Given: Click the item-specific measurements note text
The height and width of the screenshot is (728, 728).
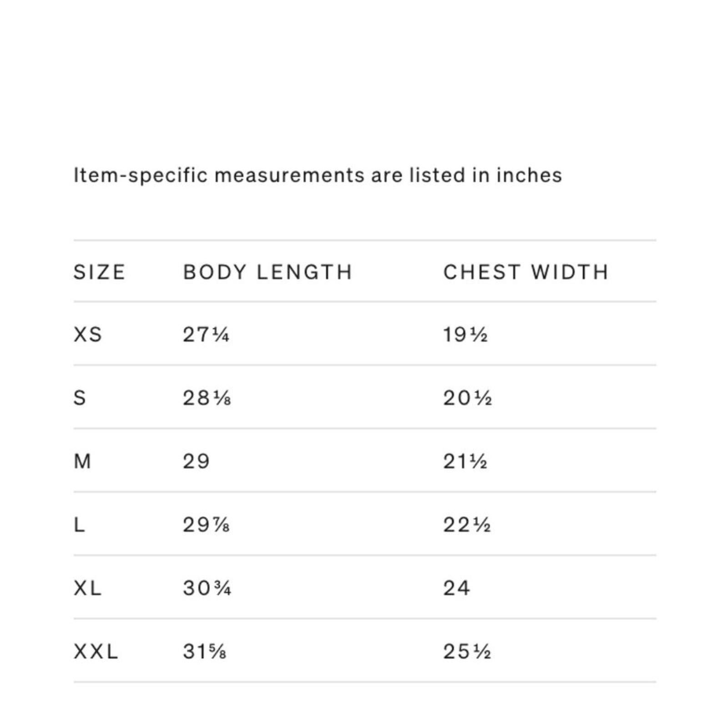Looking at the screenshot, I should click(318, 175).
